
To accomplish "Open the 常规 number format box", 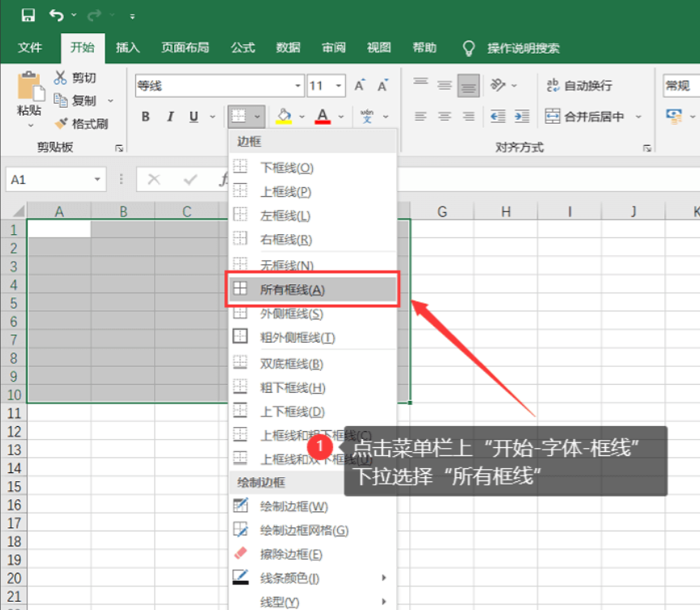I will pyautogui.click(x=681, y=86).
